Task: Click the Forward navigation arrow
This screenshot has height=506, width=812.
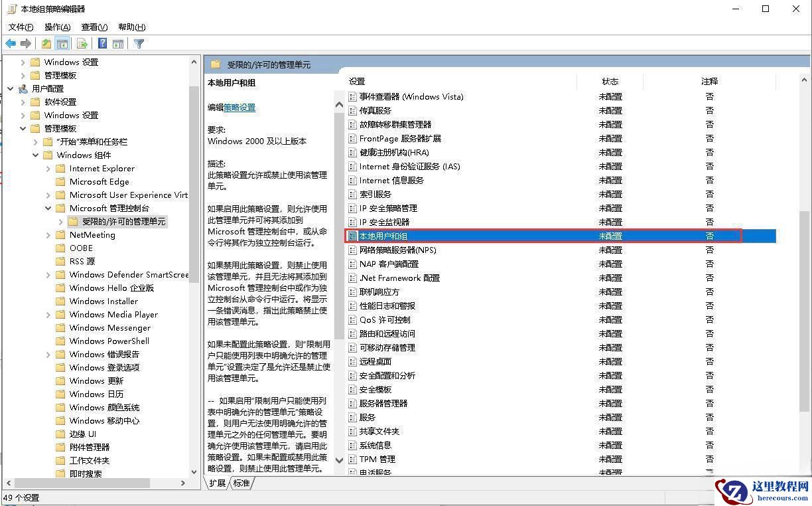Action: coord(25,43)
